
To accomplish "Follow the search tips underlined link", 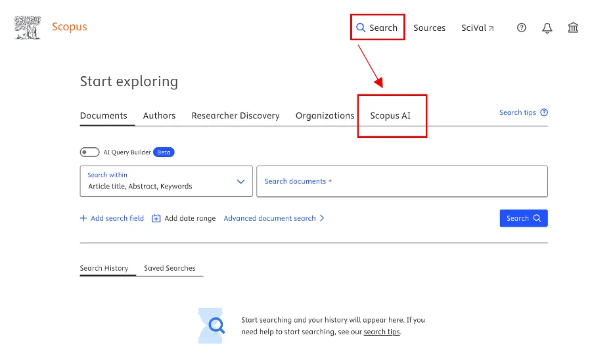I will [x=382, y=332].
